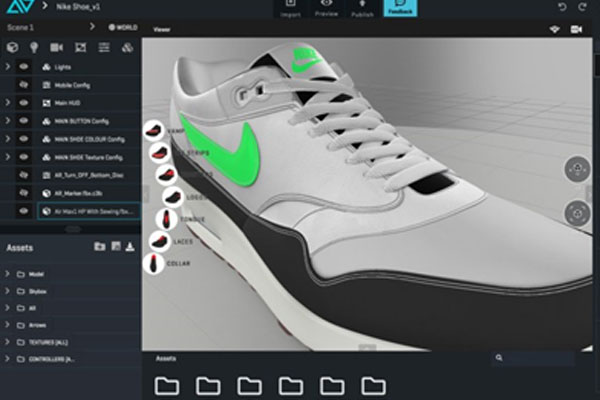Expand the MAIN SHOE COLOUR Config node

point(8,139)
